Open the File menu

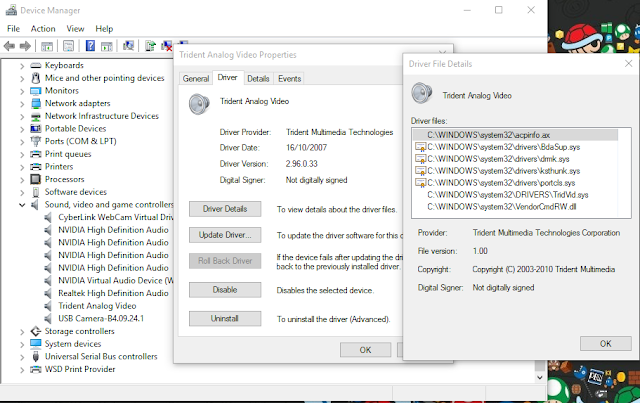13,29
